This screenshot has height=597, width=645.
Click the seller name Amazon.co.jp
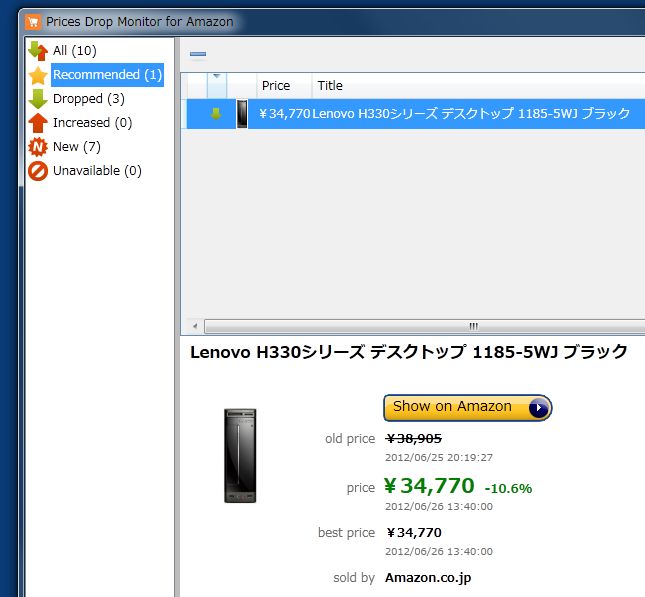(x=428, y=578)
